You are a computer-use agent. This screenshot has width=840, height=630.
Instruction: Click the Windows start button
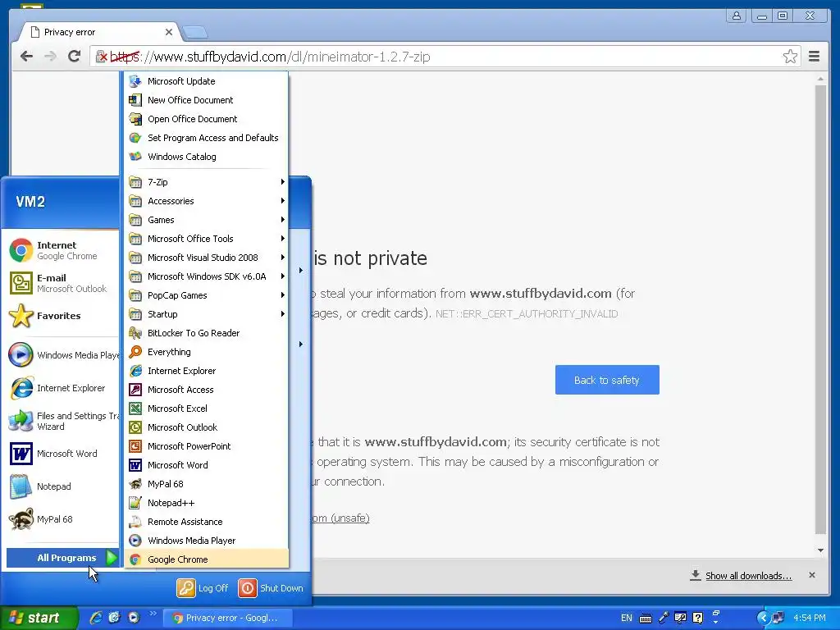tap(38, 618)
